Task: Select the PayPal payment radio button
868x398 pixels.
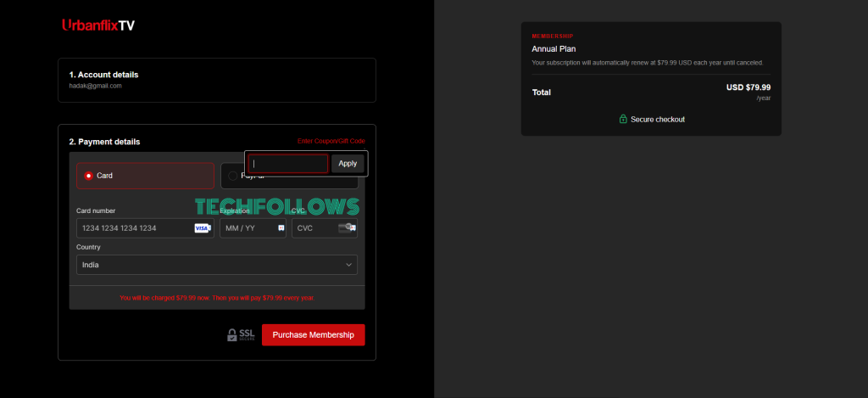Action: pyautogui.click(x=232, y=176)
